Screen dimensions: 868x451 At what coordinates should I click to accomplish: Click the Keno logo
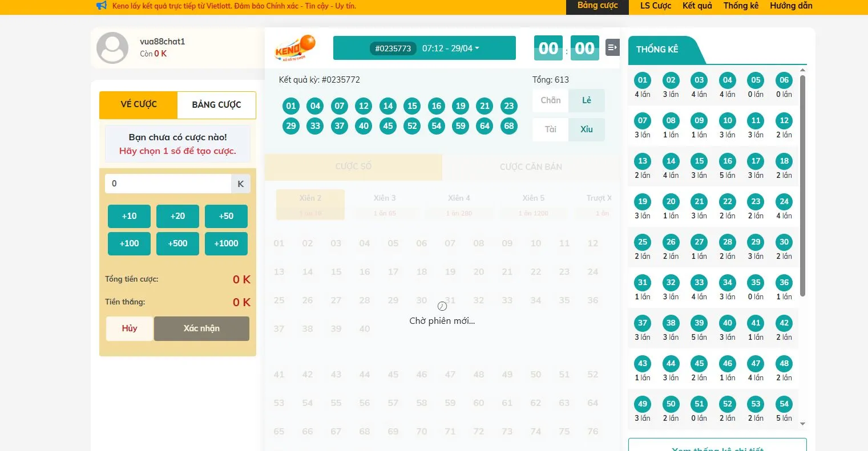tap(295, 48)
